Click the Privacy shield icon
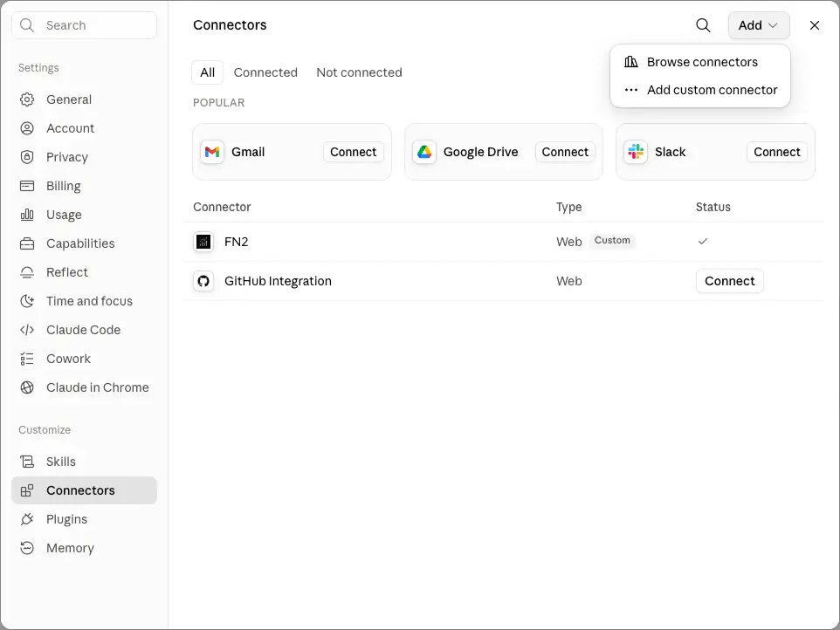Viewport: 840px width, 630px height. point(27,157)
